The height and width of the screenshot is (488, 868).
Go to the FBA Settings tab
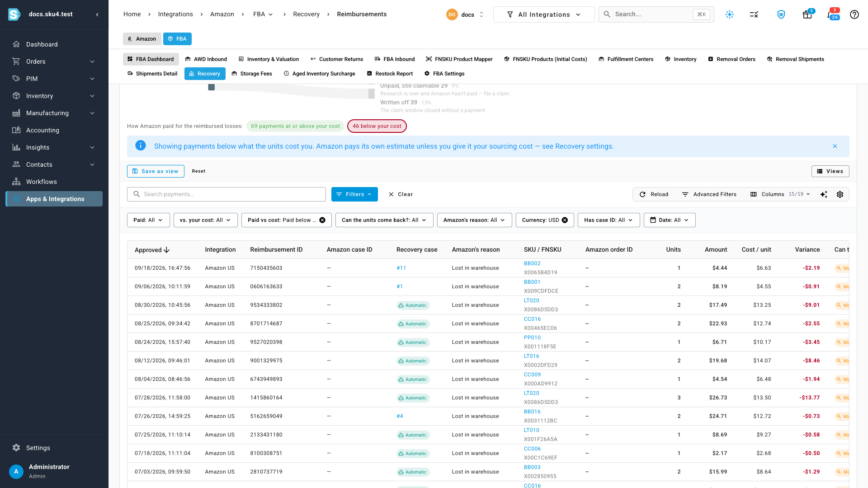click(444, 74)
